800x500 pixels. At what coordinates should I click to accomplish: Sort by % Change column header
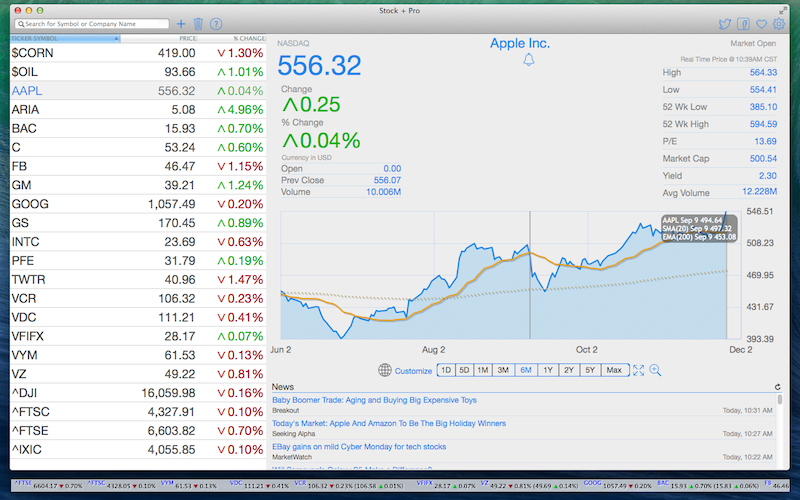coord(232,38)
